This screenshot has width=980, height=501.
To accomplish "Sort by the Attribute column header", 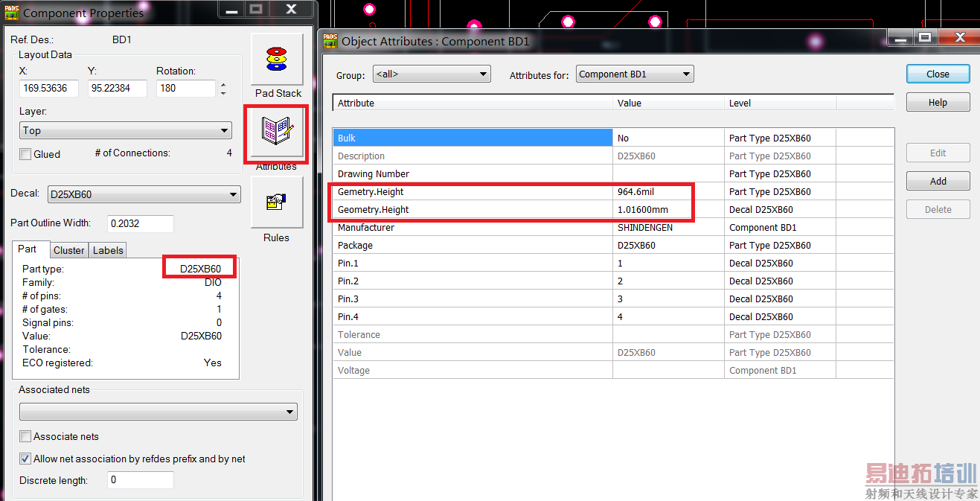I will 473,103.
